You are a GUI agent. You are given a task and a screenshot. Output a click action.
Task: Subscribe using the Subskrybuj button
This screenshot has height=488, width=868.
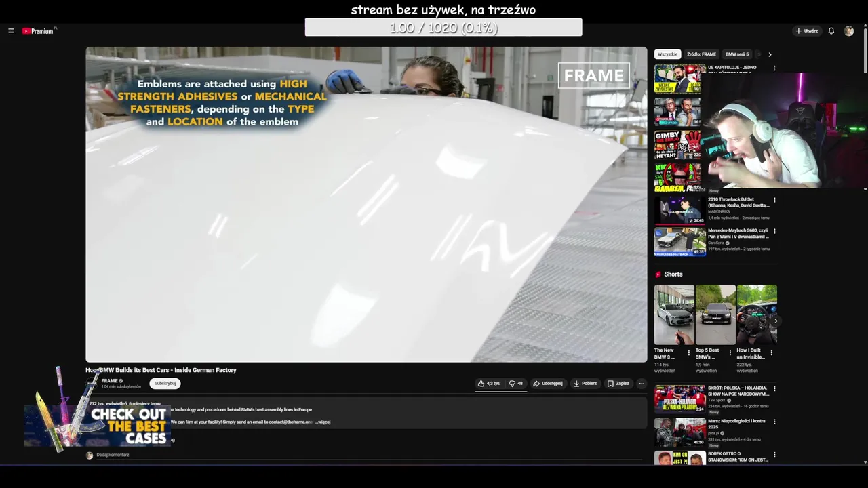[x=165, y=384]
